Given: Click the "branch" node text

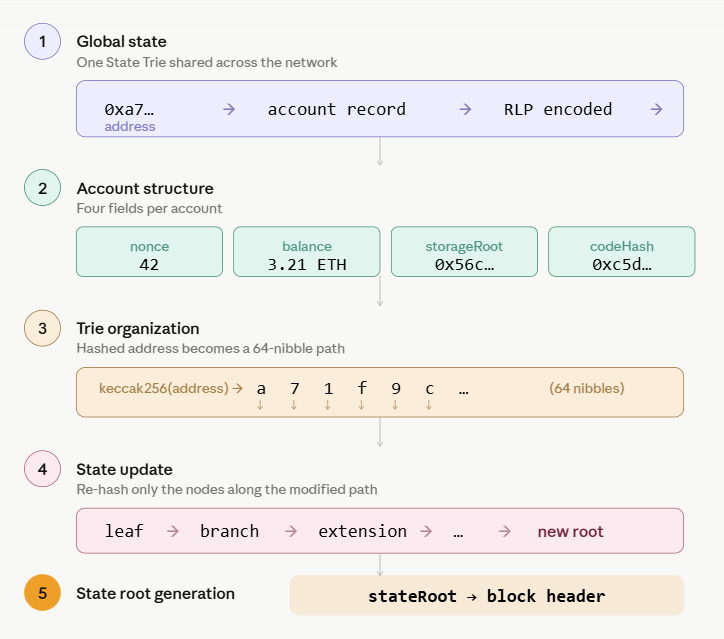Looking at the screenshot, I should tap(229, 531).
